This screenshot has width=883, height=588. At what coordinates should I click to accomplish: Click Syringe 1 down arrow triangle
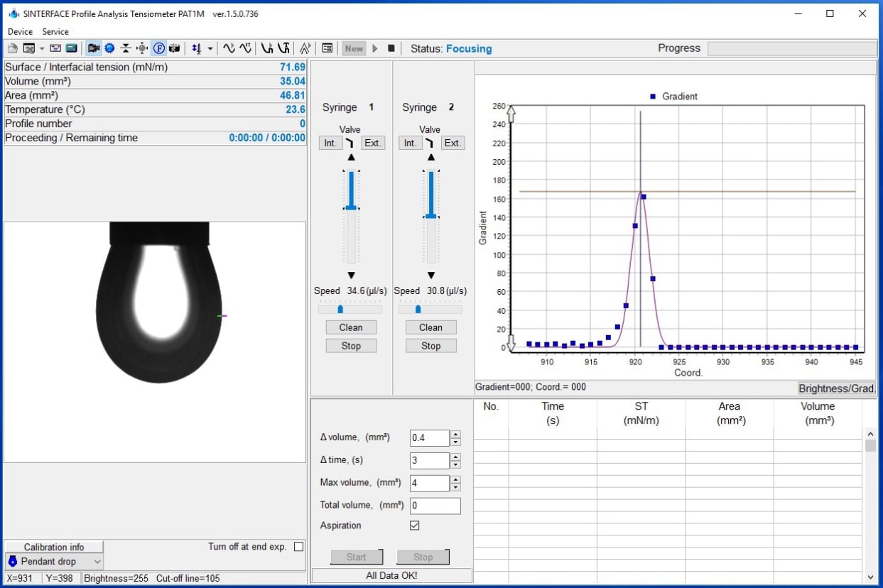tap(351, 276)
